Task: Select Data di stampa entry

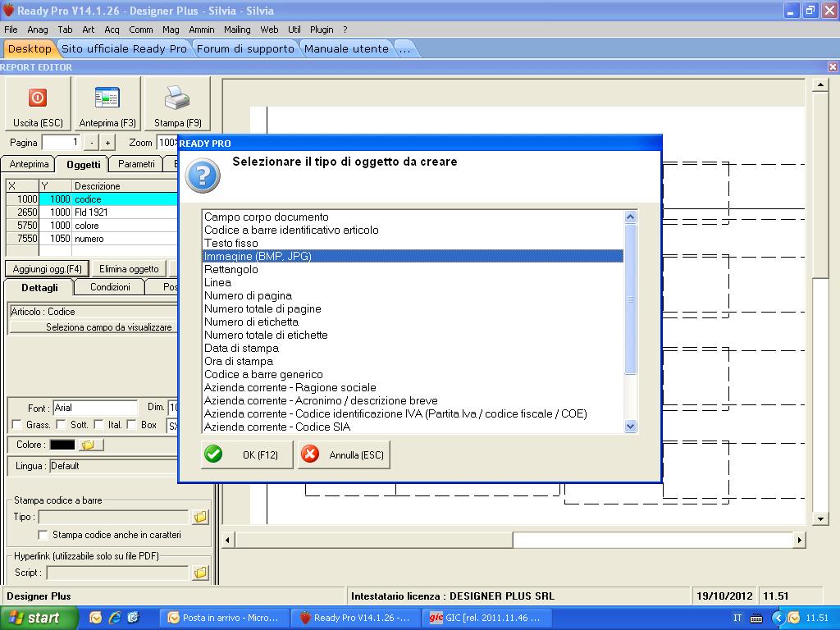Action: 413,348
